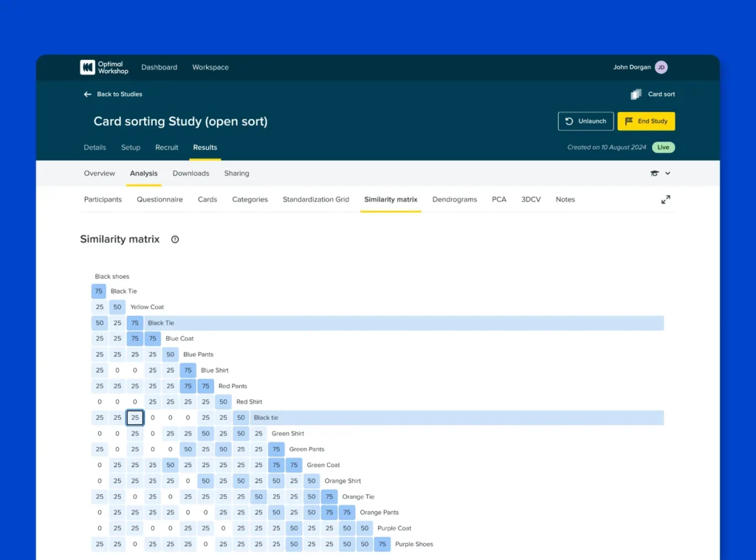Click the Back to Studies arrow
756x560 pixels.
click(87, 94)
